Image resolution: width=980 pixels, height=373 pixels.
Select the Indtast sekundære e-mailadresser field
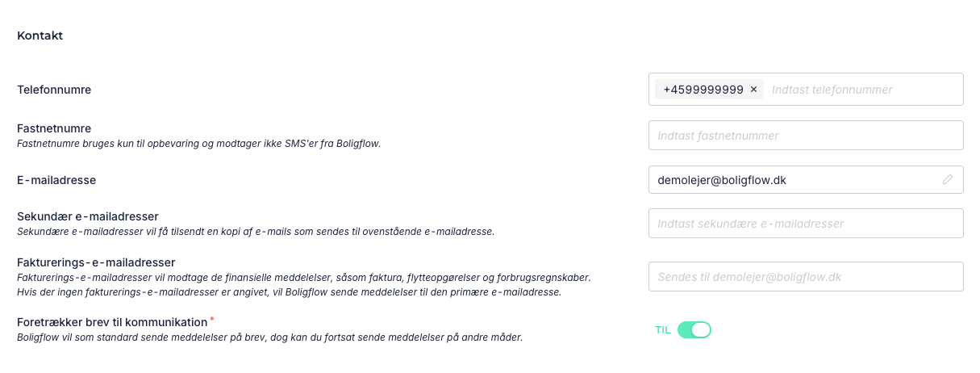point(806,224)
